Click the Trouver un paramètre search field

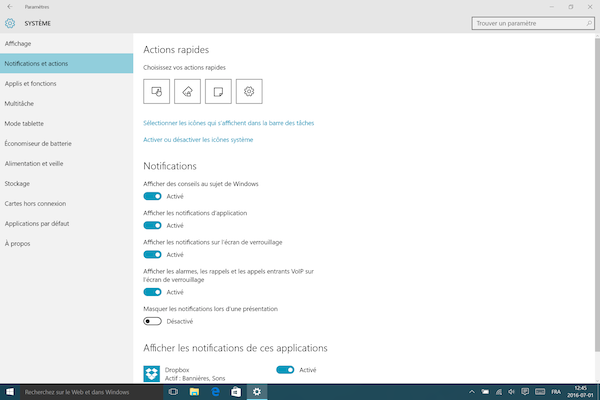coord(533,23)
